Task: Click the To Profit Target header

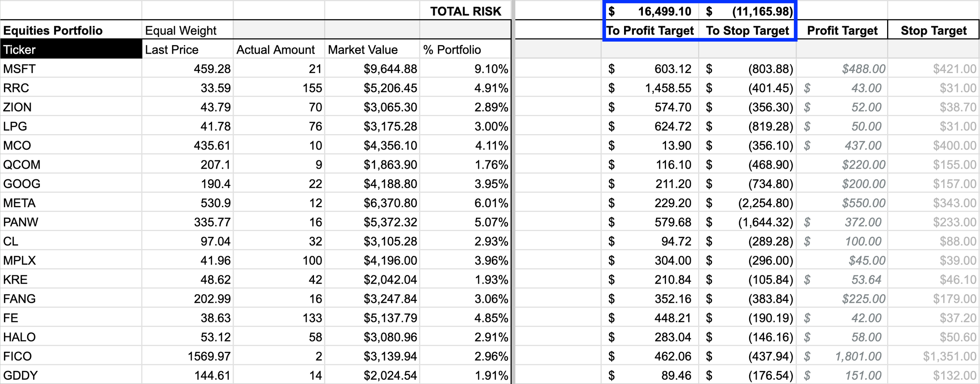Action: point(650,30)
